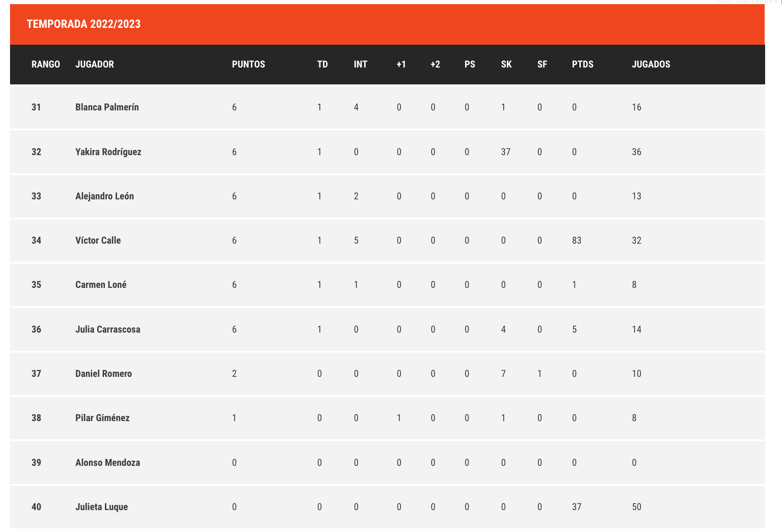
Task: Select player Alejandro León
Action: pos(104,196)
